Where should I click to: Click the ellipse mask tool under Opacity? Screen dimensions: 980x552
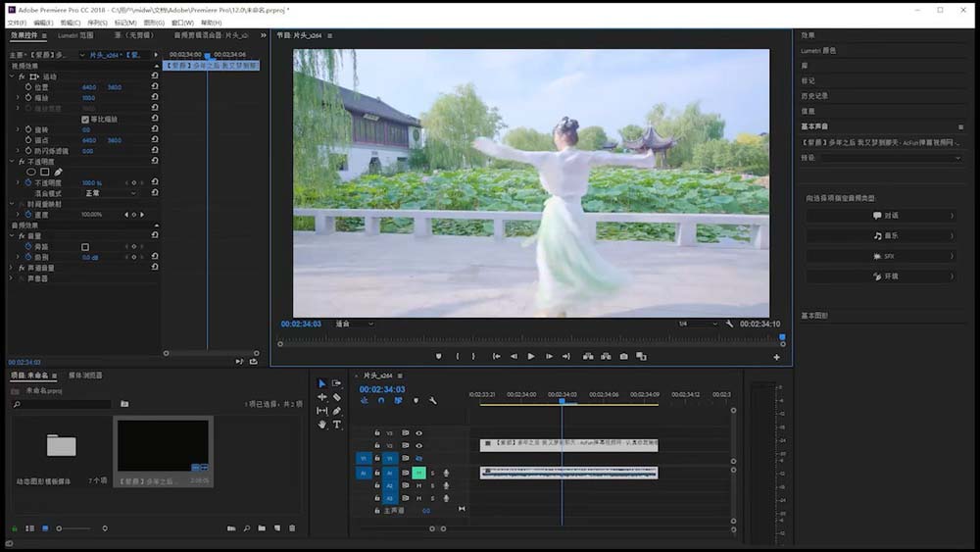pyautogui.click(x=31, y=172)
